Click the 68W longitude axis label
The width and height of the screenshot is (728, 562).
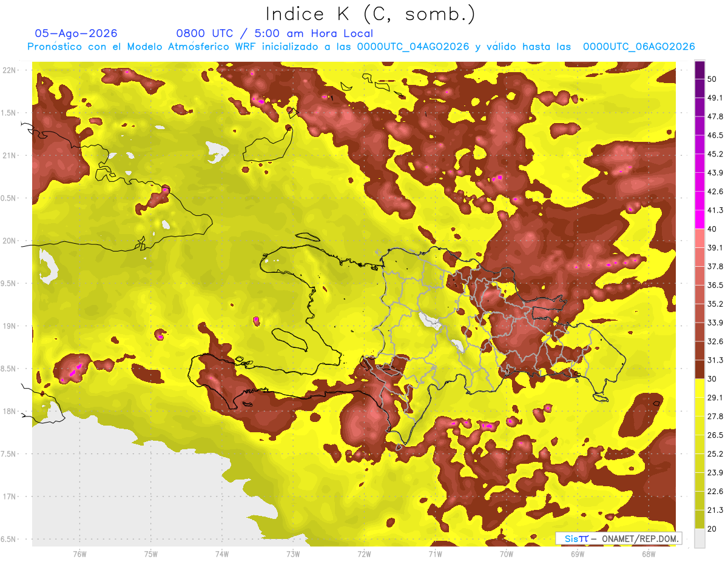[649, 554]
